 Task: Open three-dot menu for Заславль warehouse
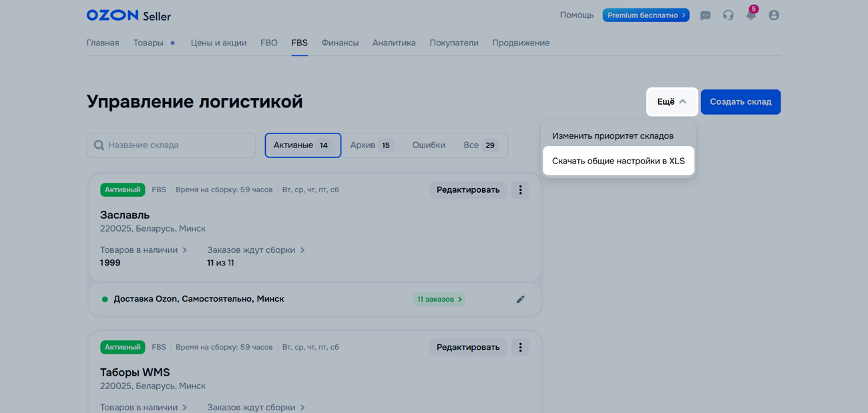(x=520, y=190)
